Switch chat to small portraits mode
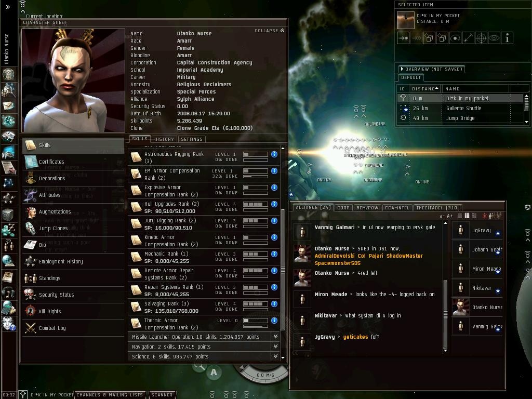 (467, 216)
